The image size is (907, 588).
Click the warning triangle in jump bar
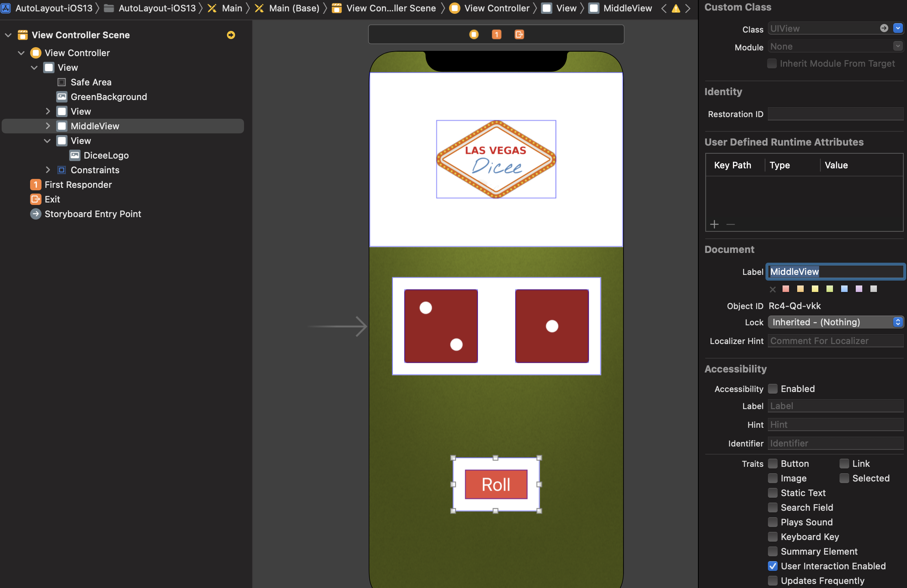[676, 9]
